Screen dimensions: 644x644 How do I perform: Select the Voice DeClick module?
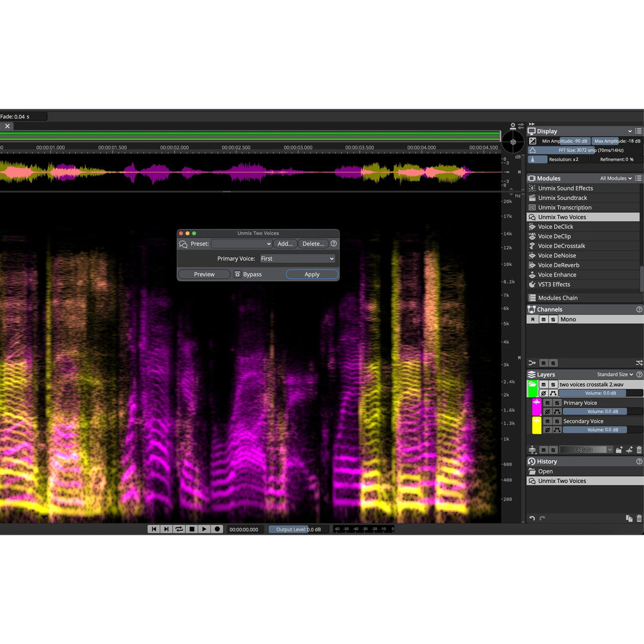[x=583, y=226]
